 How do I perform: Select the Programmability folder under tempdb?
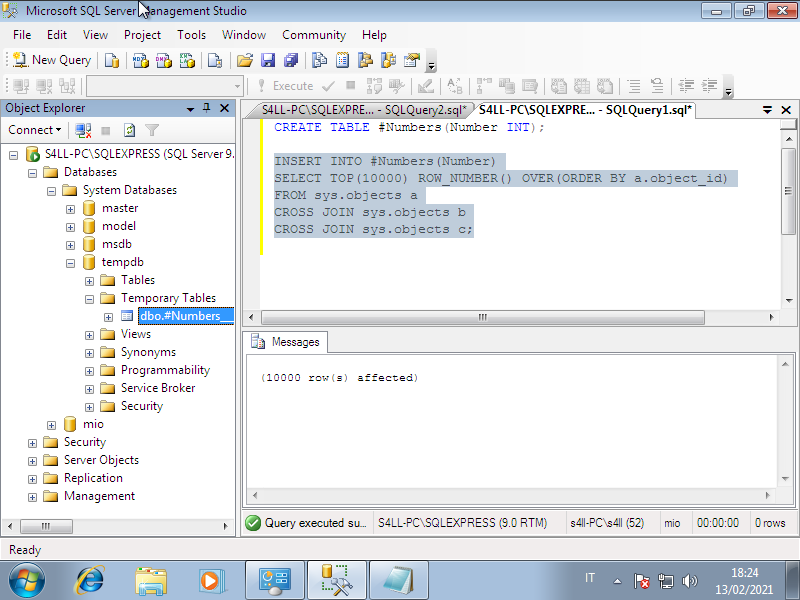tap(165, 370)
